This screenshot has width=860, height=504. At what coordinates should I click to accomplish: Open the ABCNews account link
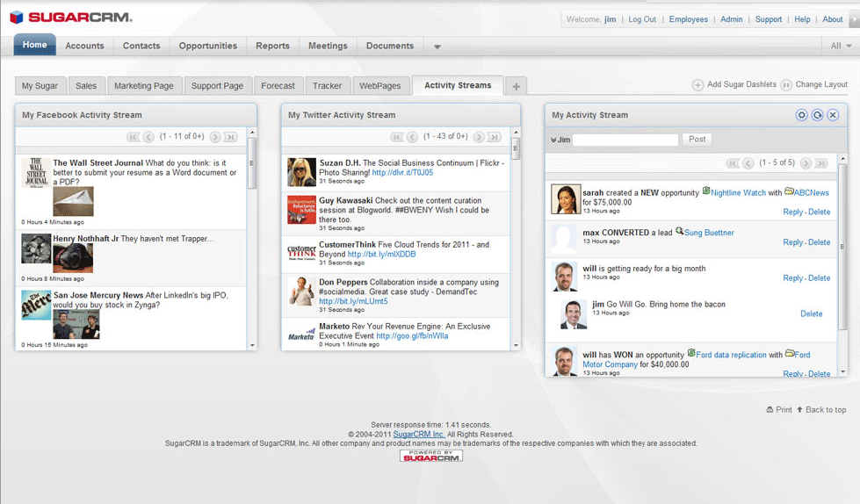click(811, 193)
